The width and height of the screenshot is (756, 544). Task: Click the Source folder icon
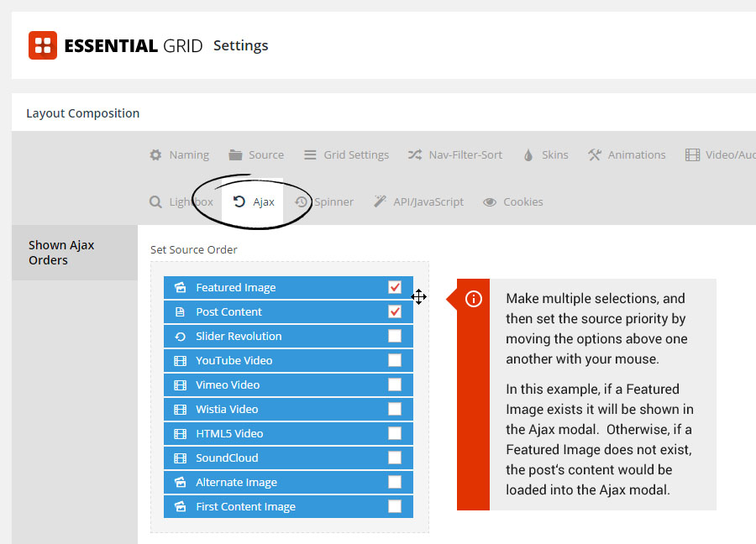[x=235, y=154]
